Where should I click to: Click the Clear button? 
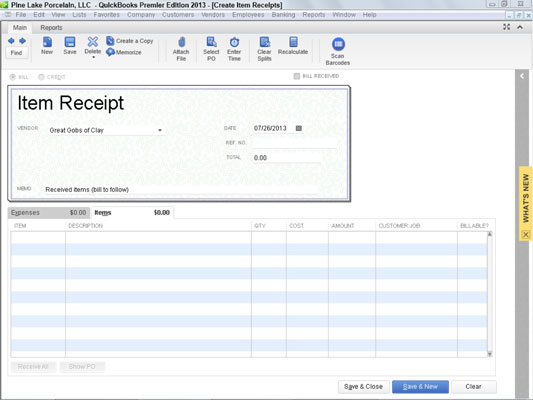click(x=473, y=386)
